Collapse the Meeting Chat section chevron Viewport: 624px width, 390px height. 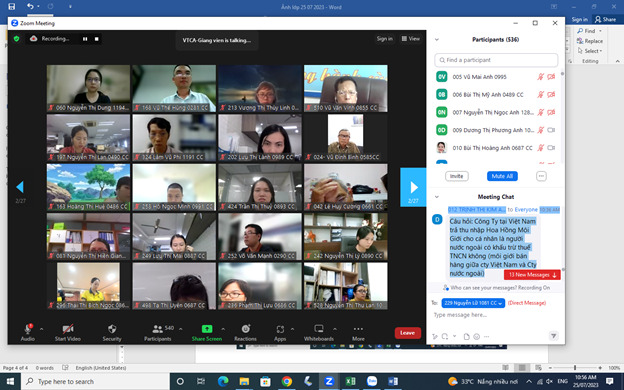(437, 197)
